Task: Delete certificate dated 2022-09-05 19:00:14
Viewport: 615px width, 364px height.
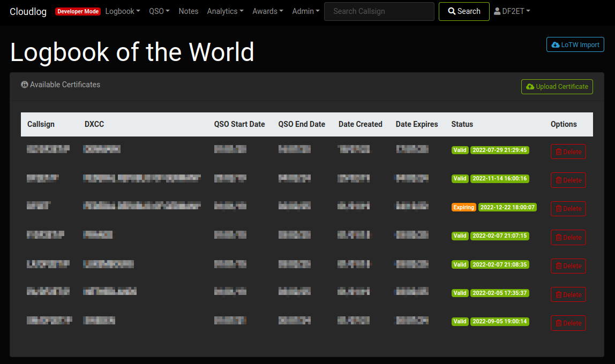Action: pyautogui.click(x=568, y=323)
